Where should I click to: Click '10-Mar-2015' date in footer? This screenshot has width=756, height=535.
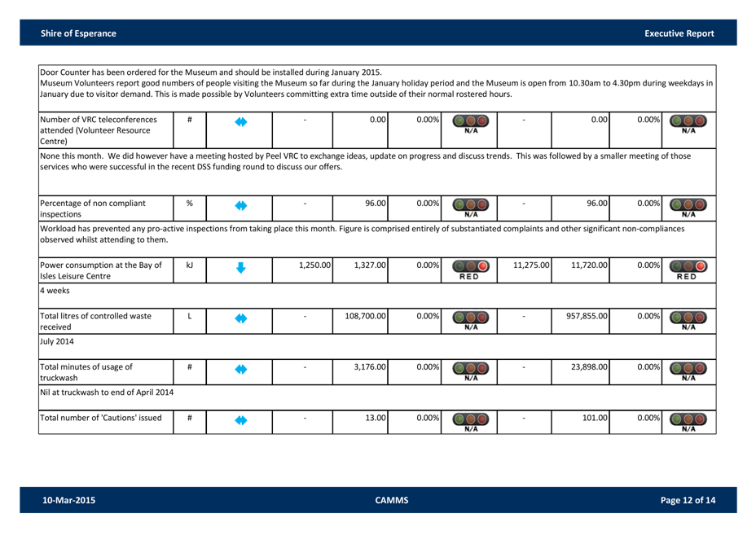(68, 500)
